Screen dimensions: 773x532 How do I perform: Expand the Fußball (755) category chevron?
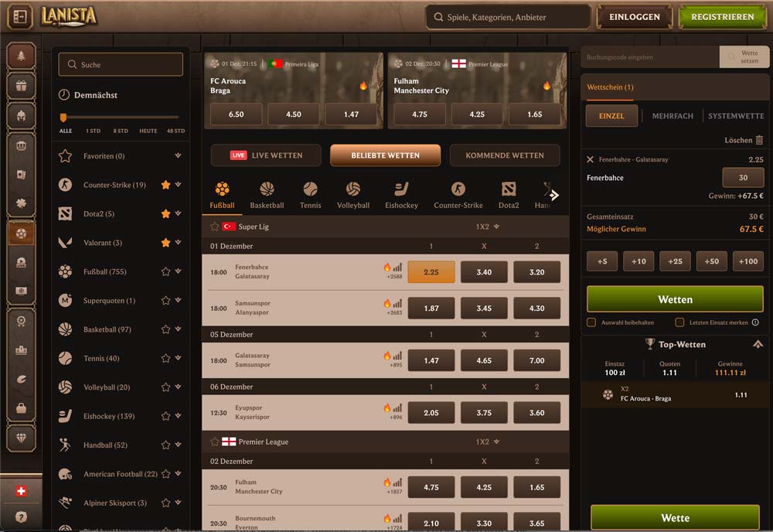pos(179,271)
